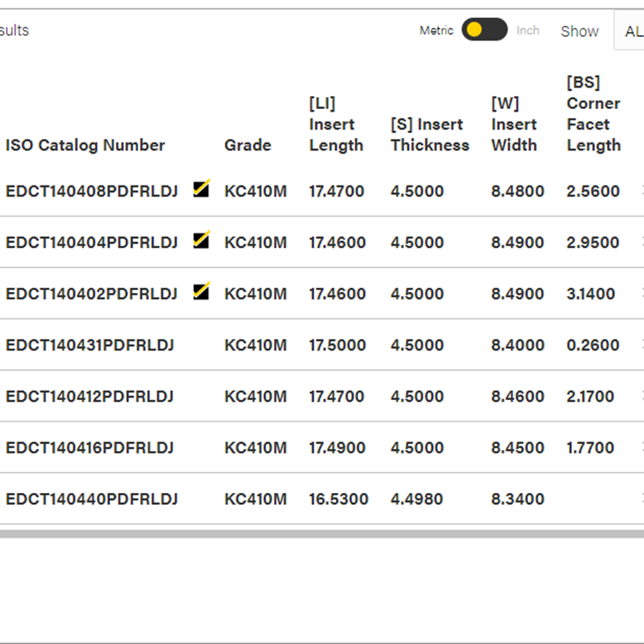Image resolution: width=644 pixels, height=644 pixels.
Task: Open product EDCT140408PDFRLDJ
Action: tap(92, 191)
